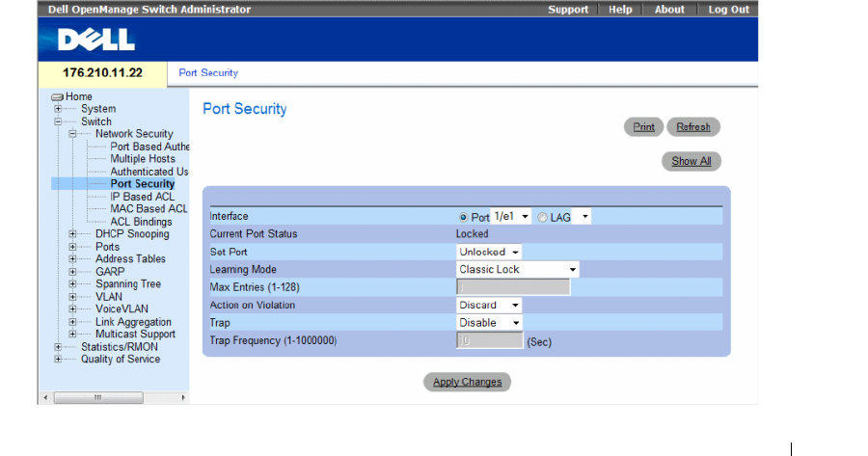This screenshot has width=868, height=456.
Task: Expand the DHCP Snooping node
Action: tap(72, 234)
